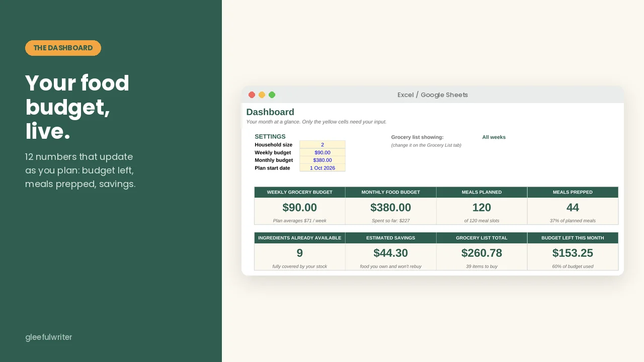Select the Monthly budget settings cell

(x=323, y=160)
